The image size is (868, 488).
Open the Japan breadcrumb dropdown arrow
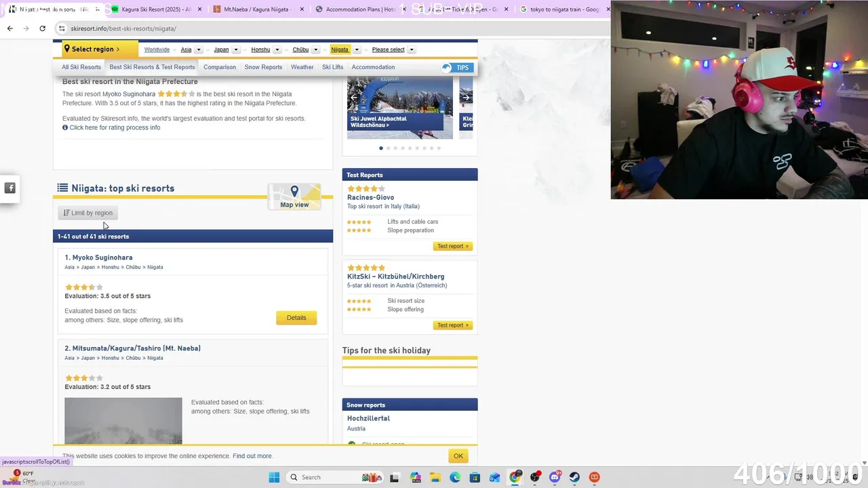pyautogui.click(x=236, y=49)
